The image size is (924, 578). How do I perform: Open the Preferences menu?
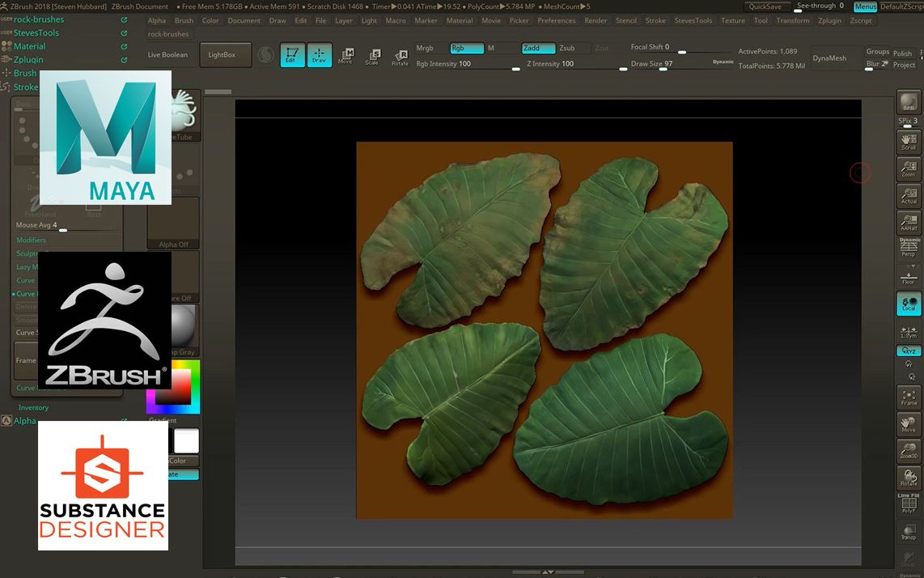557,20
